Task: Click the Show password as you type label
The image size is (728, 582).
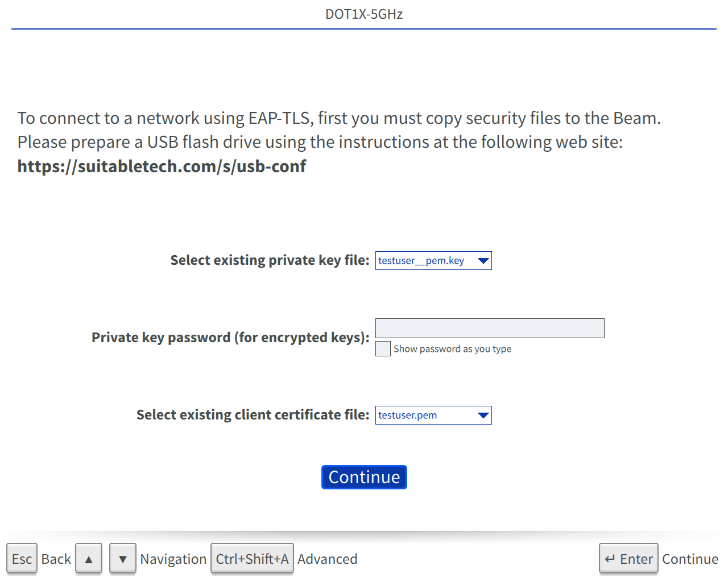Action: click(x=452, y=349)
